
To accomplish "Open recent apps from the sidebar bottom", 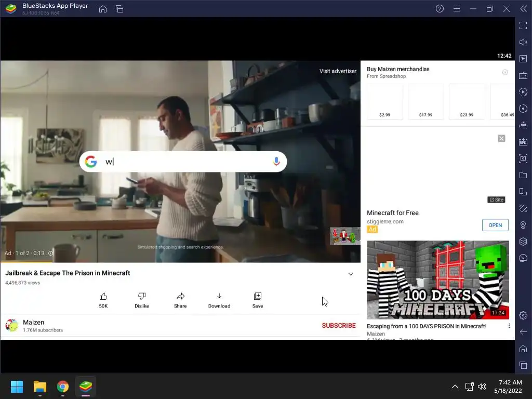I will click(x=523, y=365).
